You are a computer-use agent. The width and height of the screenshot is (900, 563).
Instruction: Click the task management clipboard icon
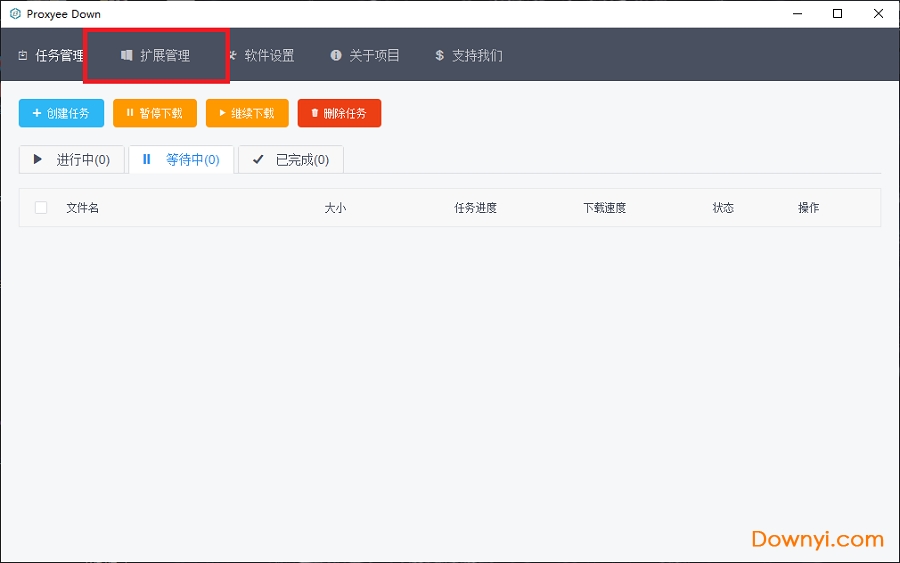tap(23, 56)
